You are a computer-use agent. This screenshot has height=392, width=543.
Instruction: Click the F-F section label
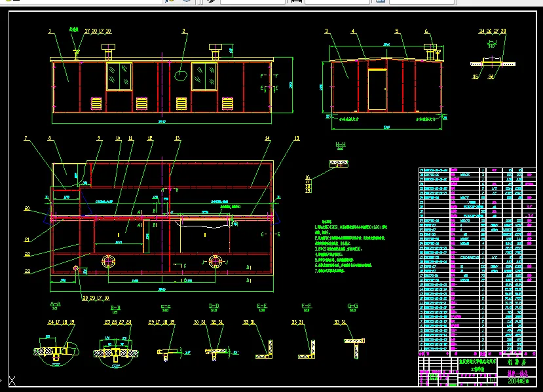coord(307,306)
